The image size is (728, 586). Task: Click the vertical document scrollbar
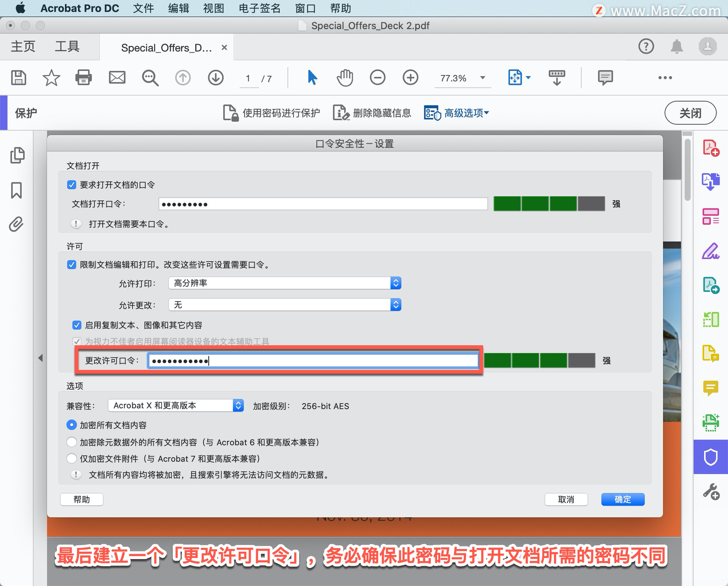pyautogui.click(x=687, y=171)
